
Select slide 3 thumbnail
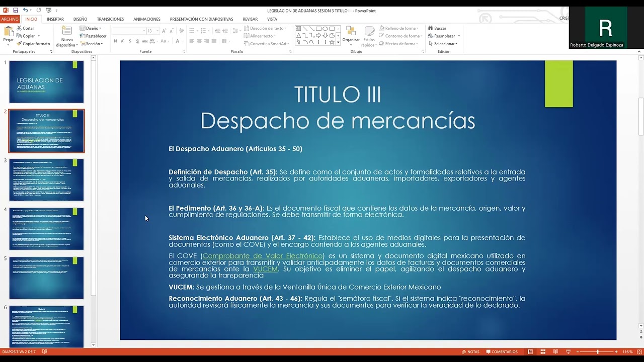tap(46, 180)
